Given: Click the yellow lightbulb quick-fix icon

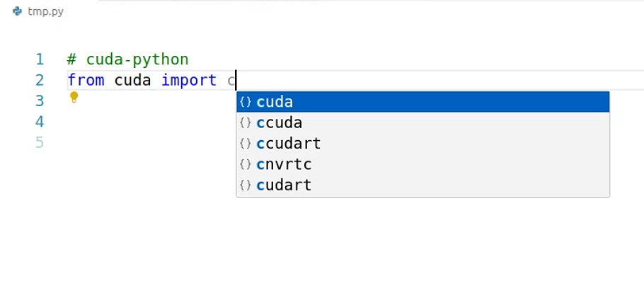Looking at the screenshot, I should pyautogui.click(x=74, y=98).
